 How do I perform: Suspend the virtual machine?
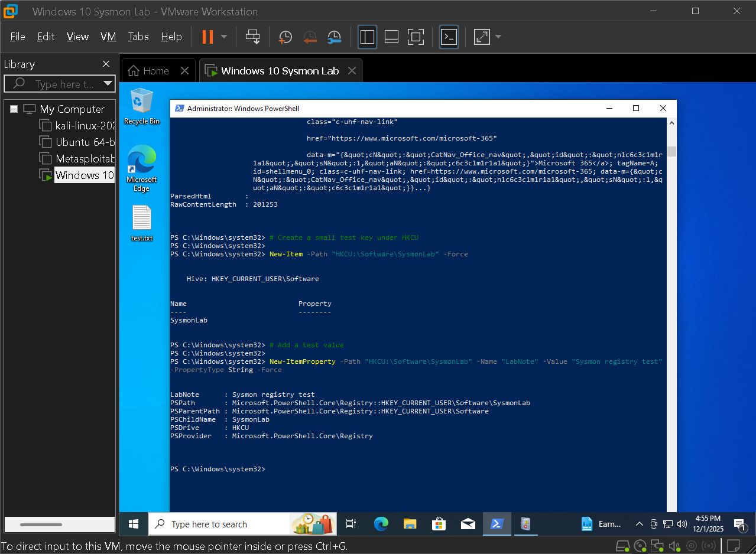[x=208, y=37]
